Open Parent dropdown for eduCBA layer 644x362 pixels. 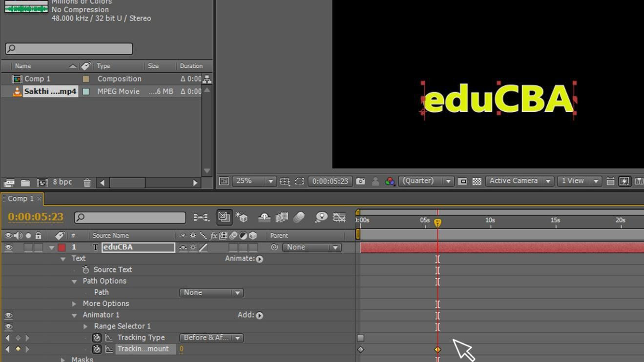point(312,247)
